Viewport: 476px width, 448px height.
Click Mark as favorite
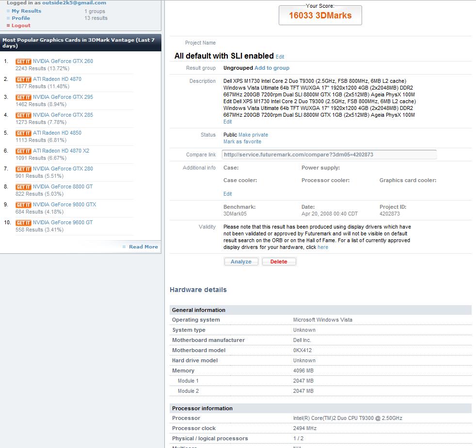[x=242, y=141]
